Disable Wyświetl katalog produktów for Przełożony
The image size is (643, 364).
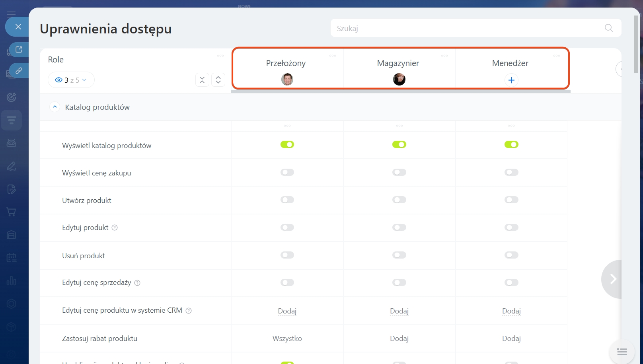pos(287,144)
